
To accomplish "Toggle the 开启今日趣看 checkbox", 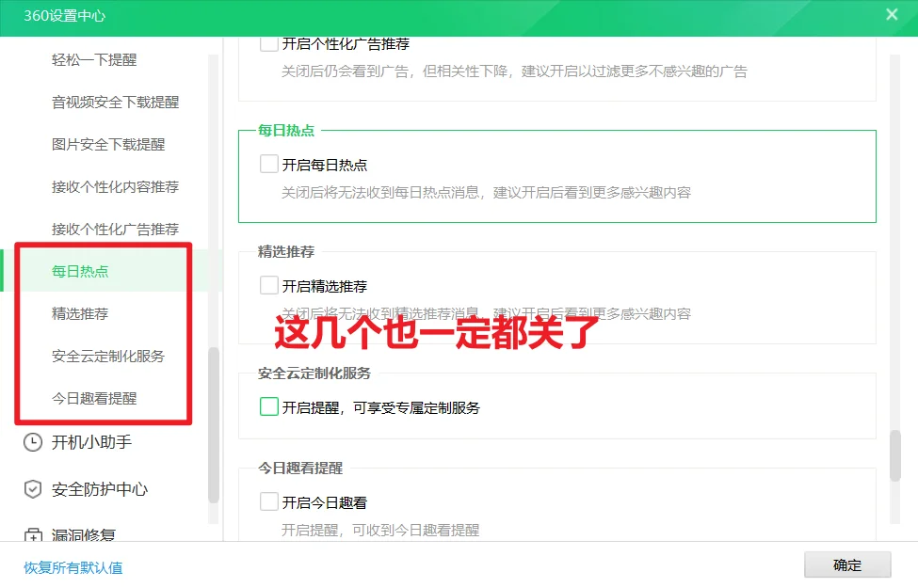I will tap(268, 501).
